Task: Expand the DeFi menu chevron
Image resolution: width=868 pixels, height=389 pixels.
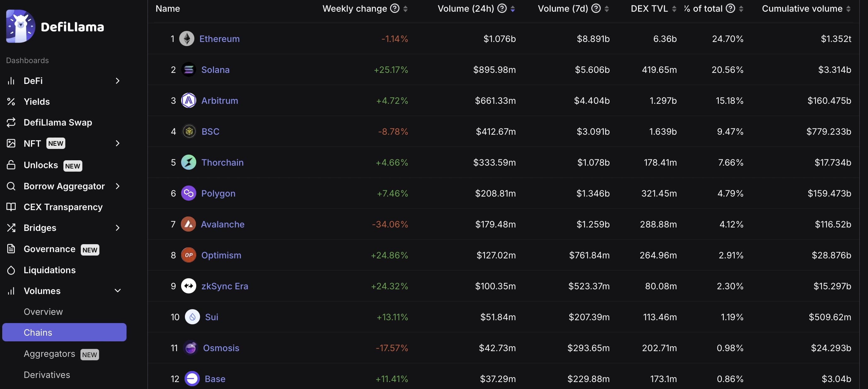Action: [118, 81]
